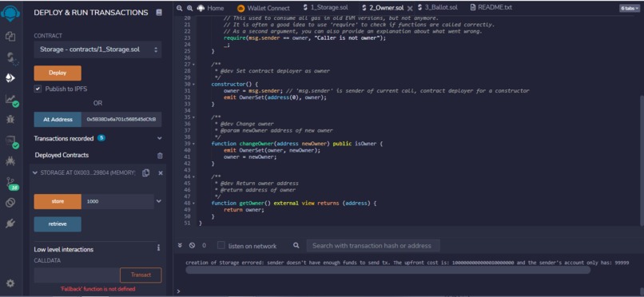Viewport: 644px width, 297px height.
Task: Click the orange Deploy button
Action: coord(58,73)
